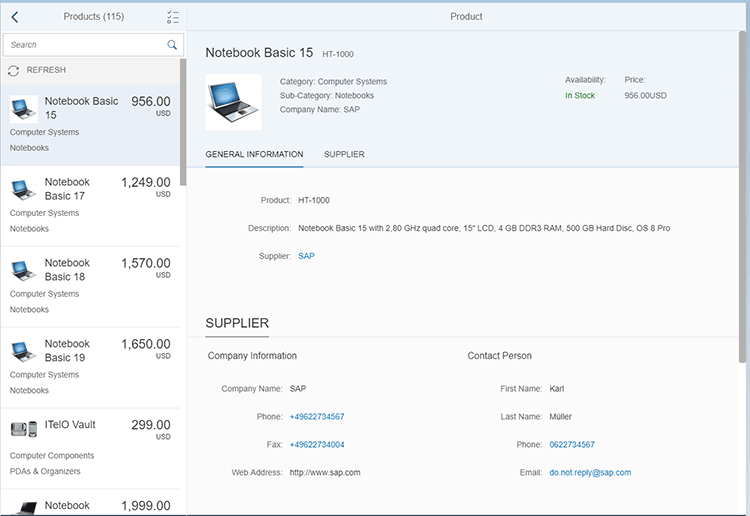Open Notebook Basic 17 list item title
The image size is (750, 516).
point(67,189)
